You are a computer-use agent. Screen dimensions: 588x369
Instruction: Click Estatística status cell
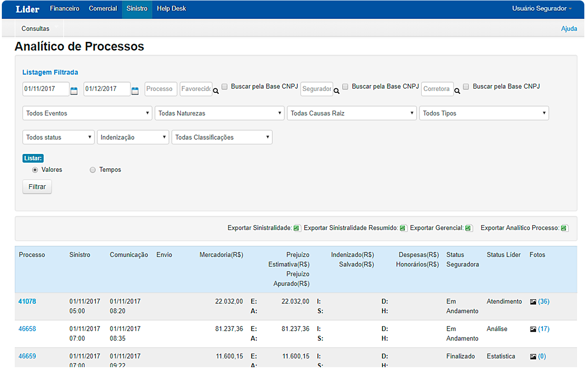[x=501, y=356]
